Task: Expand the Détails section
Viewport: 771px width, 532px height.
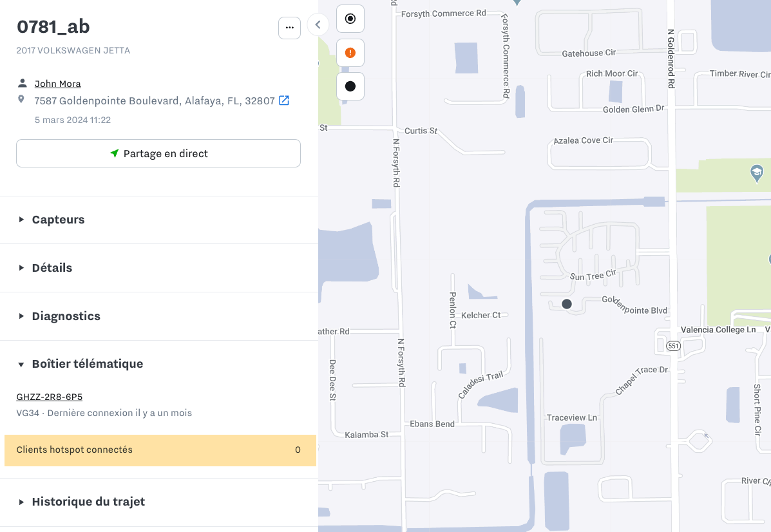Action: [x=52, y=268]
